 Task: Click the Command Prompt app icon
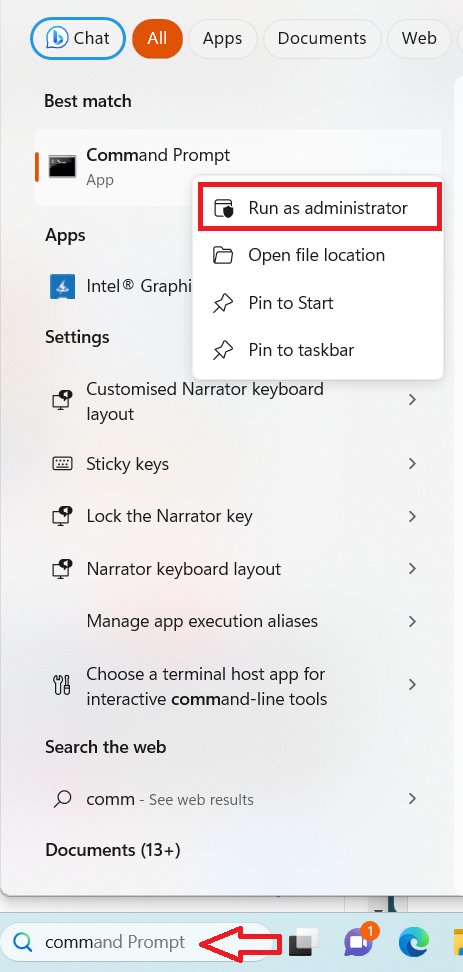coord(63,167)
